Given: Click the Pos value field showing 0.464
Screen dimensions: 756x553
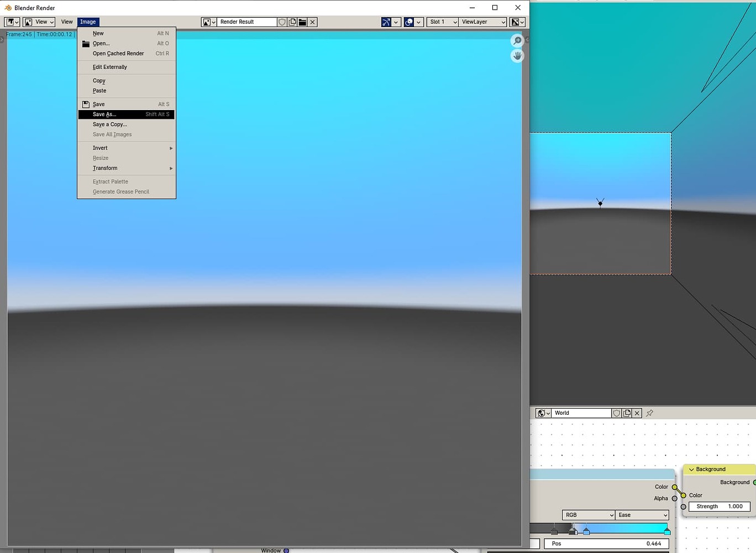Looking at the screenshot, I should (607, 543).
